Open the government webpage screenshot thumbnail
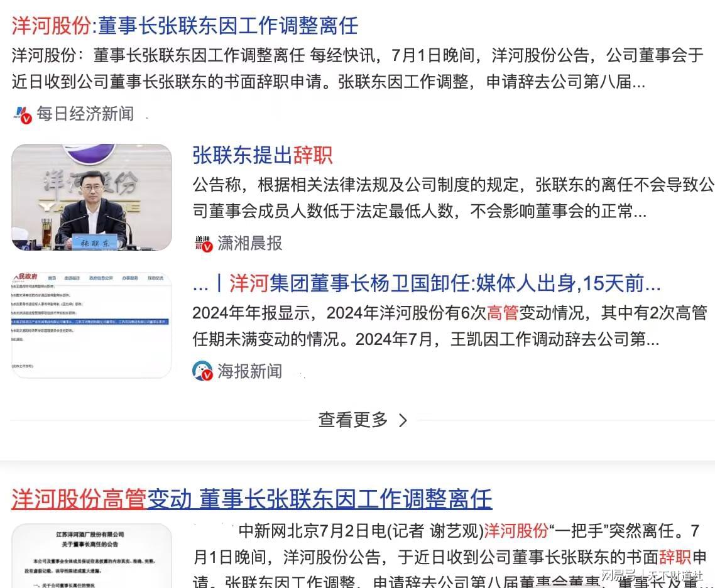715x588 pixels. click(x=92, y=325)
